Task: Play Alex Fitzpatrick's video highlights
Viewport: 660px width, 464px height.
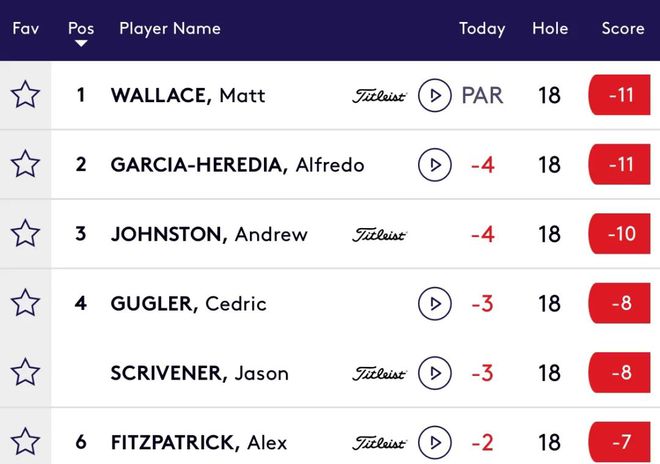Action: (x=434, y=442)
